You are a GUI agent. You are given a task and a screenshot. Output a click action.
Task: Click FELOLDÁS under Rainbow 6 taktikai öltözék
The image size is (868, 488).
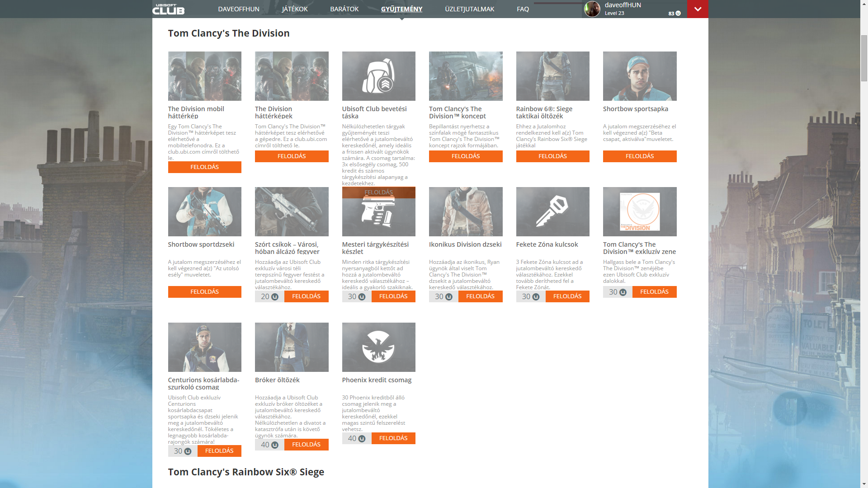(x=553, y=156)
